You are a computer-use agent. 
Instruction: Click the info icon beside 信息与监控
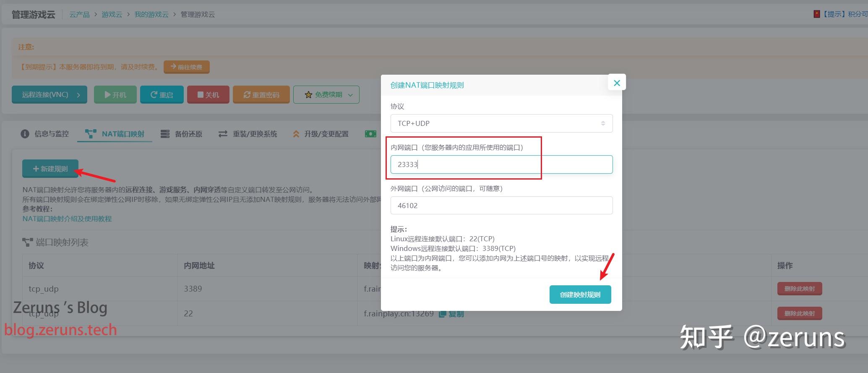(x=25, y=134)
